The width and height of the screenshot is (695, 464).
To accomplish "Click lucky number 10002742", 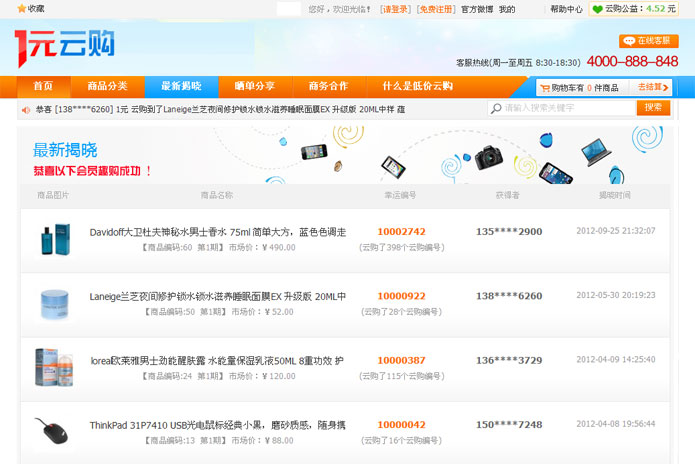I will (402, 232).
